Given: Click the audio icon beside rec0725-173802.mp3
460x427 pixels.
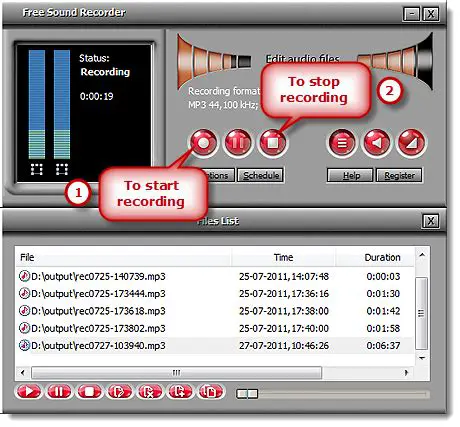Looking at the screenshot, I should (24, 328).
